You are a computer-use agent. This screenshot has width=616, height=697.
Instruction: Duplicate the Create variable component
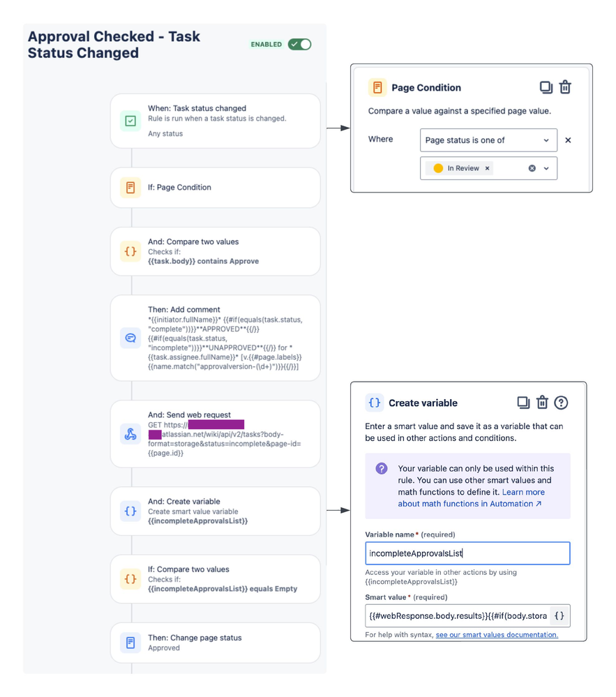[523, 403]
